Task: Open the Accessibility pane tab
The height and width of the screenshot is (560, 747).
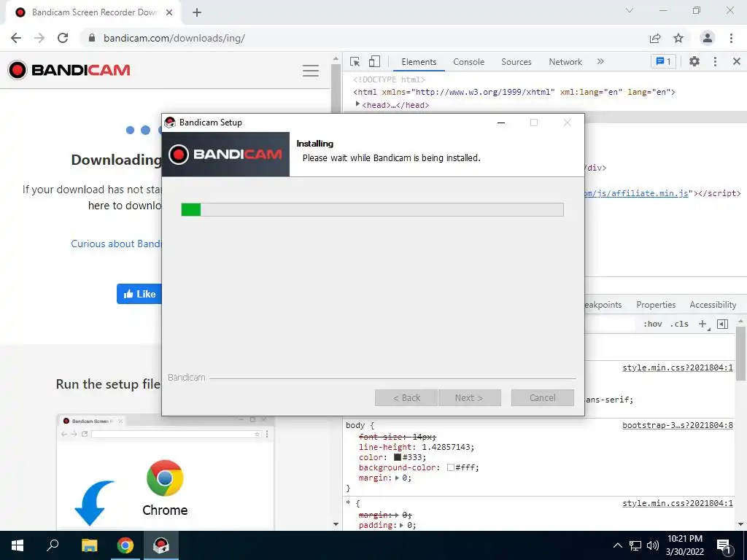Action: pos(713,305)
